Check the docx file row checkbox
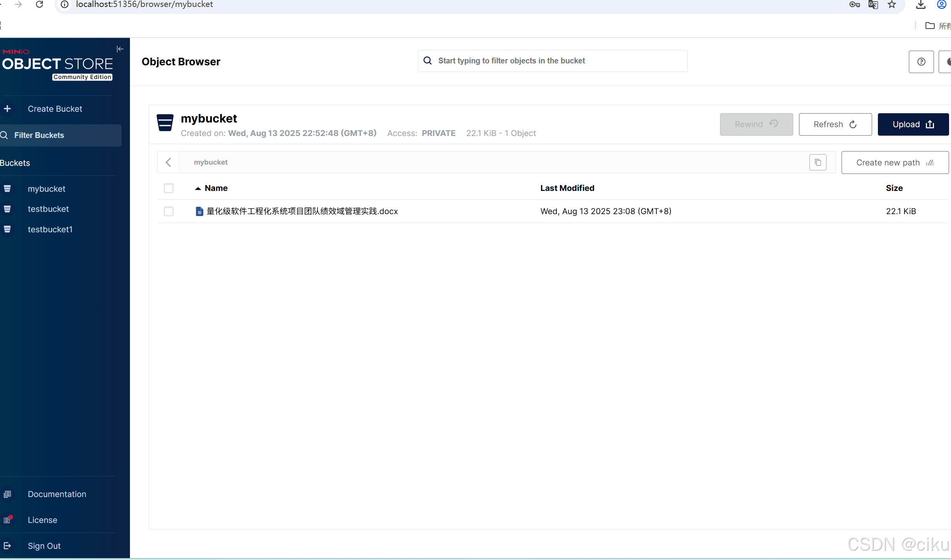The image size is (951, 560). pos(169,211)
